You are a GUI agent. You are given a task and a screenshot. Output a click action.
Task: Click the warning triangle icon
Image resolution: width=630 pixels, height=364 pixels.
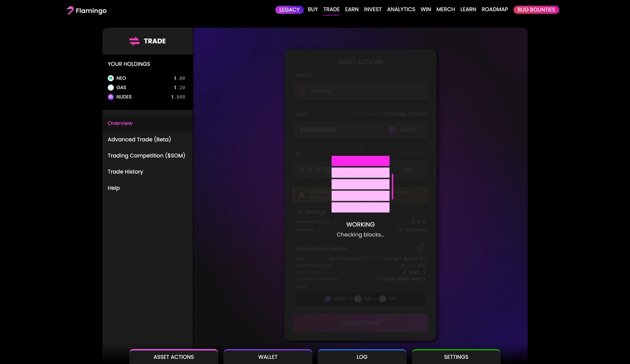pos(301,195)
